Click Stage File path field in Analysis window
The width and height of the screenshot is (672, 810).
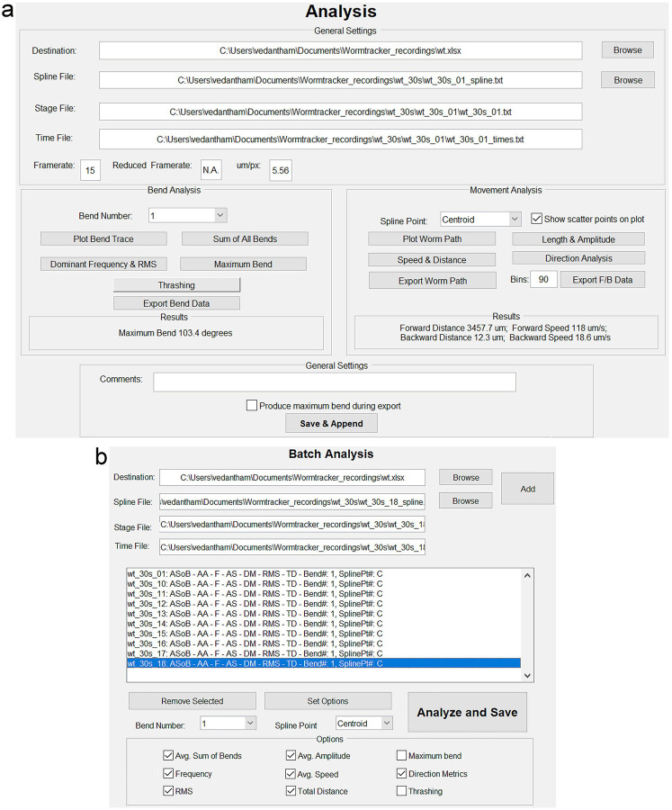pos(340,112)
